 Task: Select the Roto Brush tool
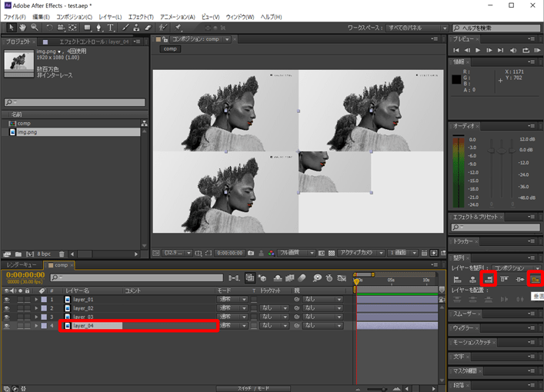163,28
